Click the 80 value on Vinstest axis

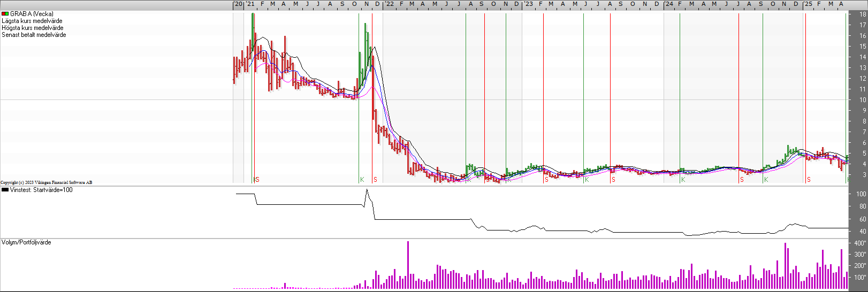tap(863, 206)
